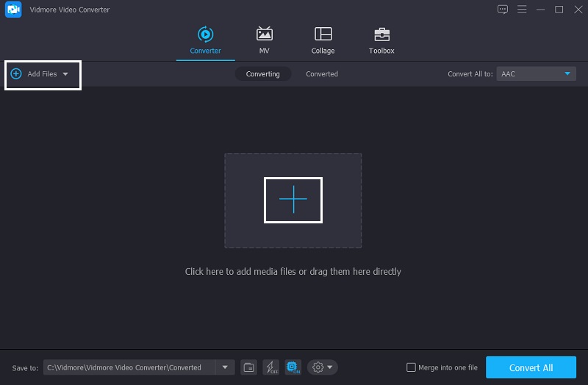
Task: Open the output folder icon
Action: pyautogui.click(x=249, y=367)
